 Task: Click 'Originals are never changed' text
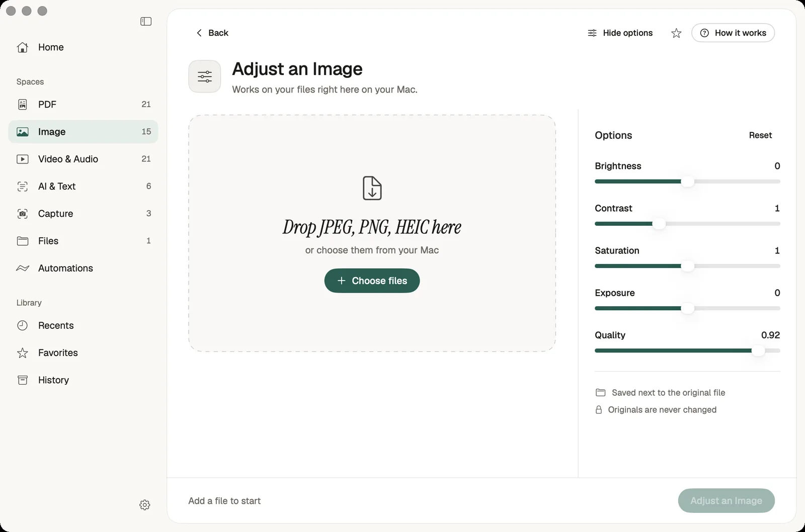pyautogui.click(x=662, y=410)
